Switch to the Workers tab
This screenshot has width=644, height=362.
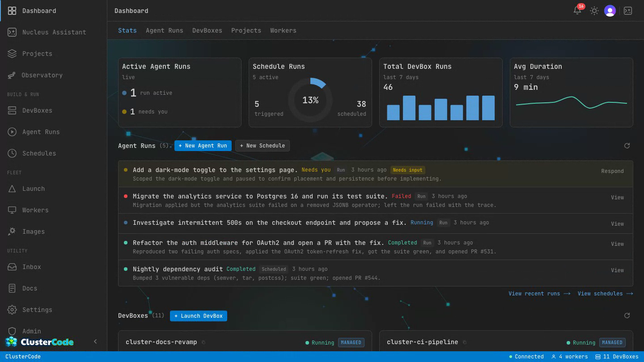pos(283,30)
